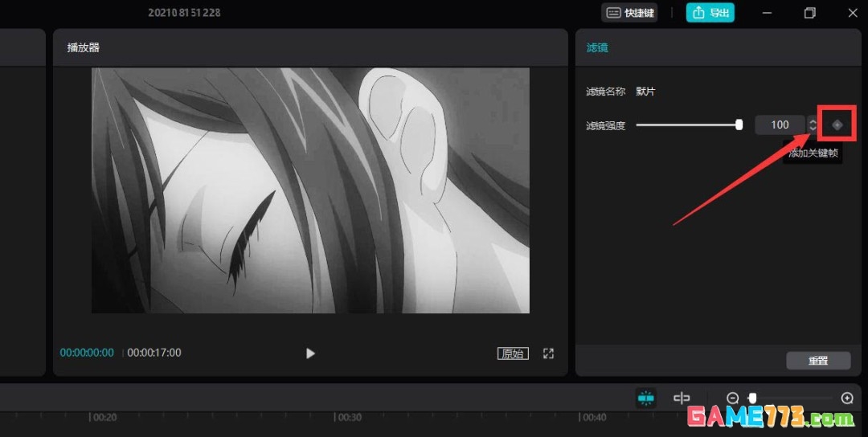
Task: Add keyframe with the diamond icon
Action: tap(837, 125)
